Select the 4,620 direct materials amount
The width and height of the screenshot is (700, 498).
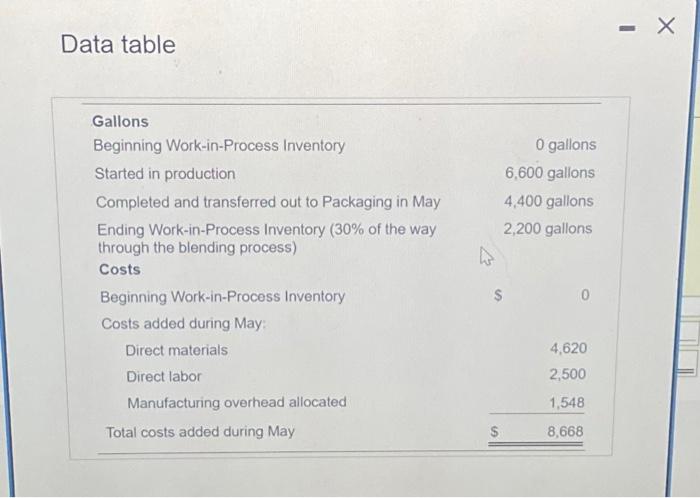(x=568, y=349)
